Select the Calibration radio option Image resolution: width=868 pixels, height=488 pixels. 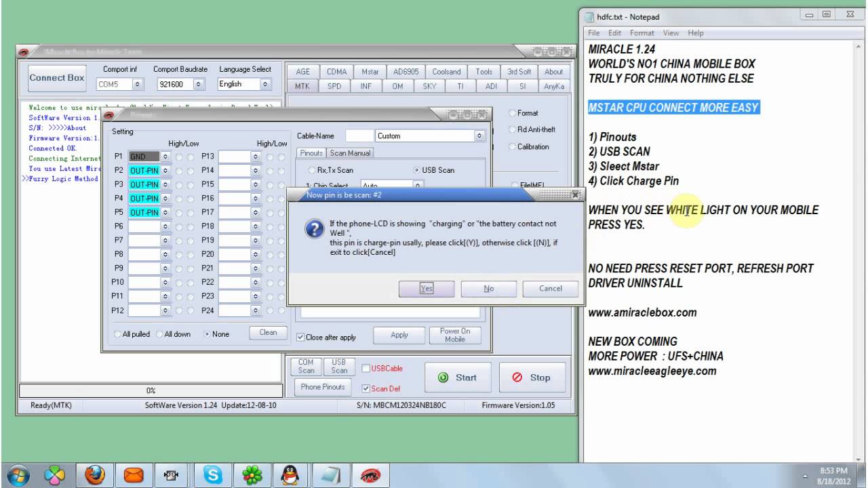pos(528,147)
